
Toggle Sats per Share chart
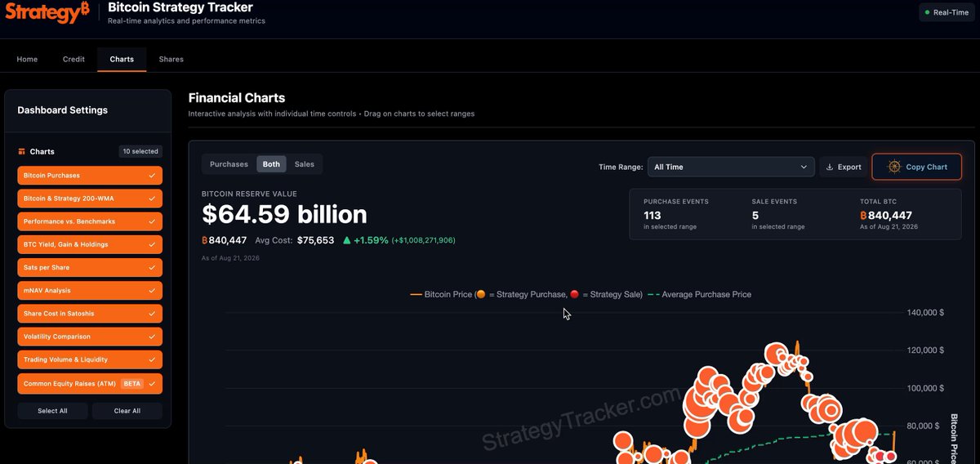tap(90, 267)
